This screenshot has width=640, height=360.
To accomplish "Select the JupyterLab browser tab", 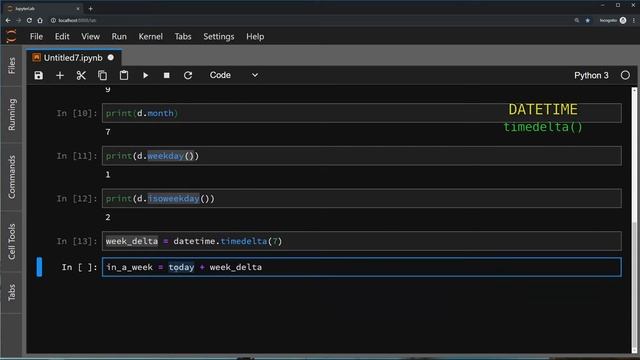I will (43, 9).
